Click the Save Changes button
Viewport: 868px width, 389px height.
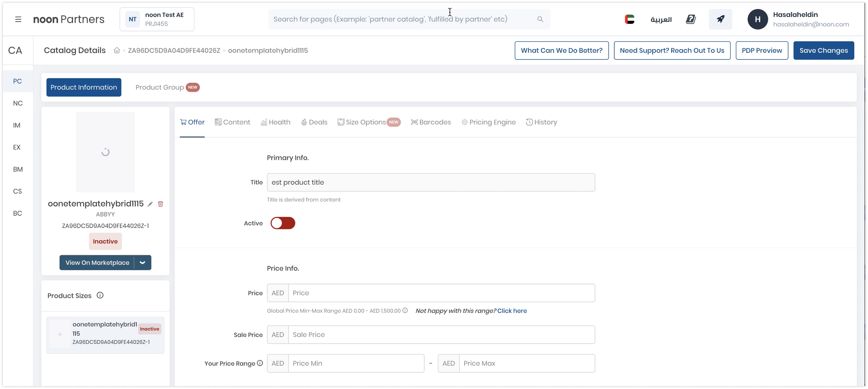tap(823, 50)
